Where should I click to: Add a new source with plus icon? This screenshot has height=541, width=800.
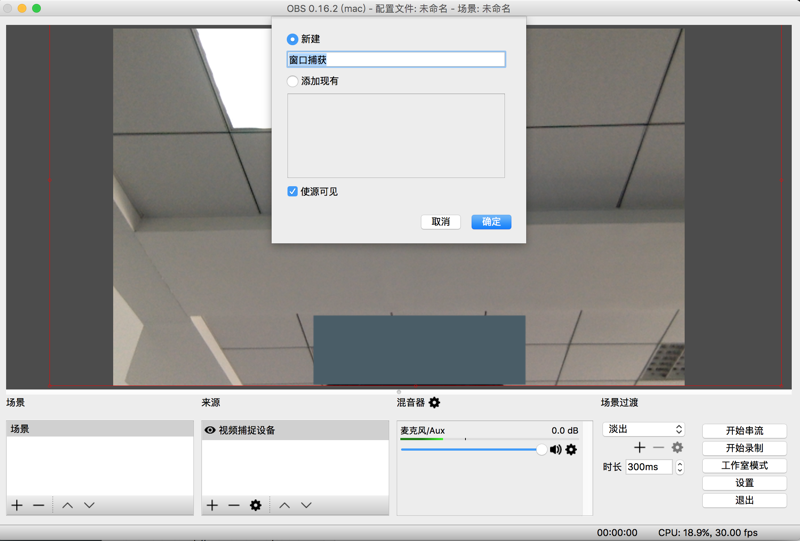click(212, 505)
